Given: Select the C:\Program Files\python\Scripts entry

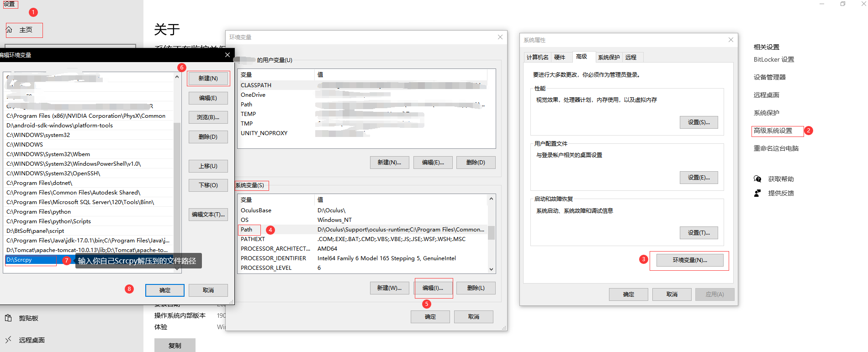Looking at the screenshot, I should point(89,221).
